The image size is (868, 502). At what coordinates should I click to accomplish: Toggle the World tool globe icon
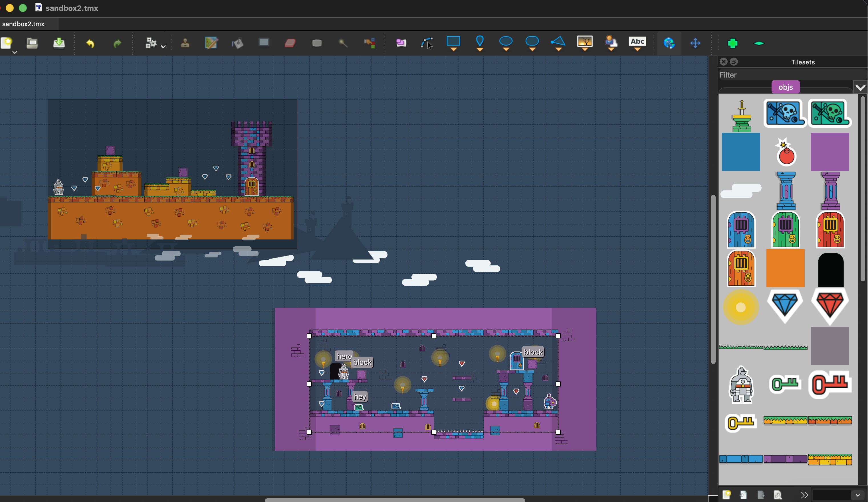(x=669, y=43)
